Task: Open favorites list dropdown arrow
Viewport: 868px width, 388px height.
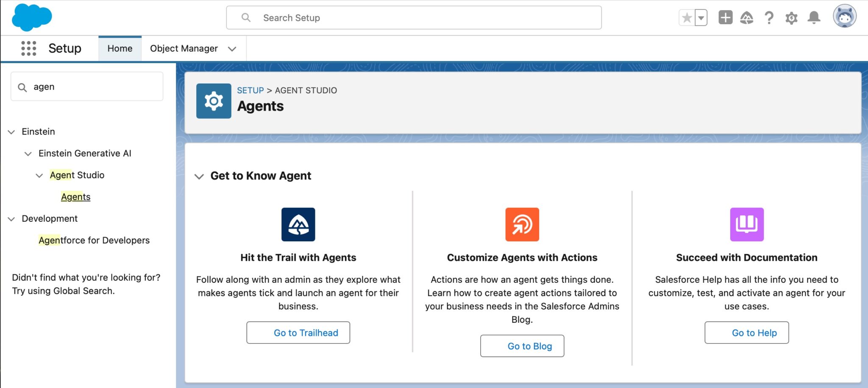Action: pyautogui.click(x=701, y=18)
